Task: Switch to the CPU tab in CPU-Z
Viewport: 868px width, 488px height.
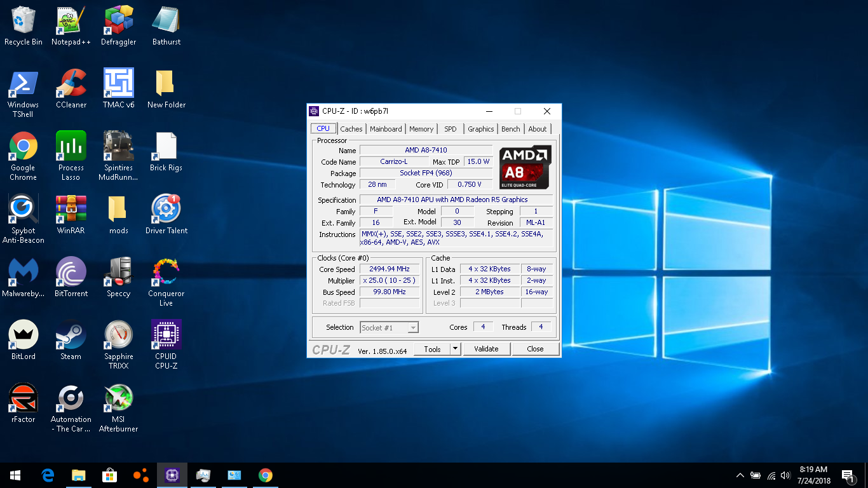Action: tap(323, 128)
